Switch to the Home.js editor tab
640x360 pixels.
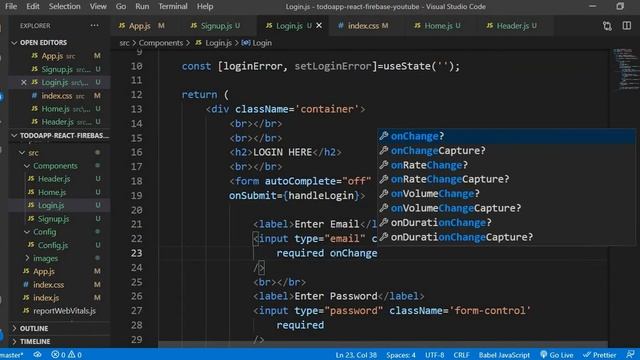click(438, 26)
